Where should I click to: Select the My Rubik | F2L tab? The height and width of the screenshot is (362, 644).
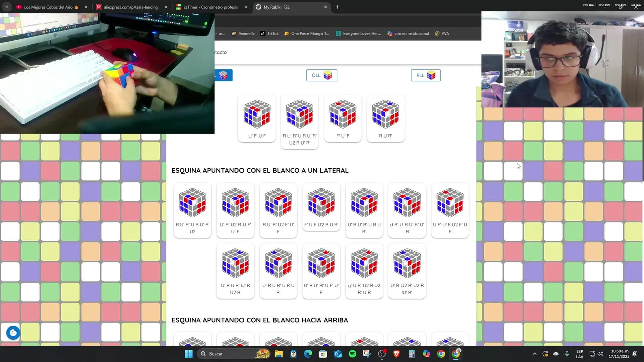291,7
